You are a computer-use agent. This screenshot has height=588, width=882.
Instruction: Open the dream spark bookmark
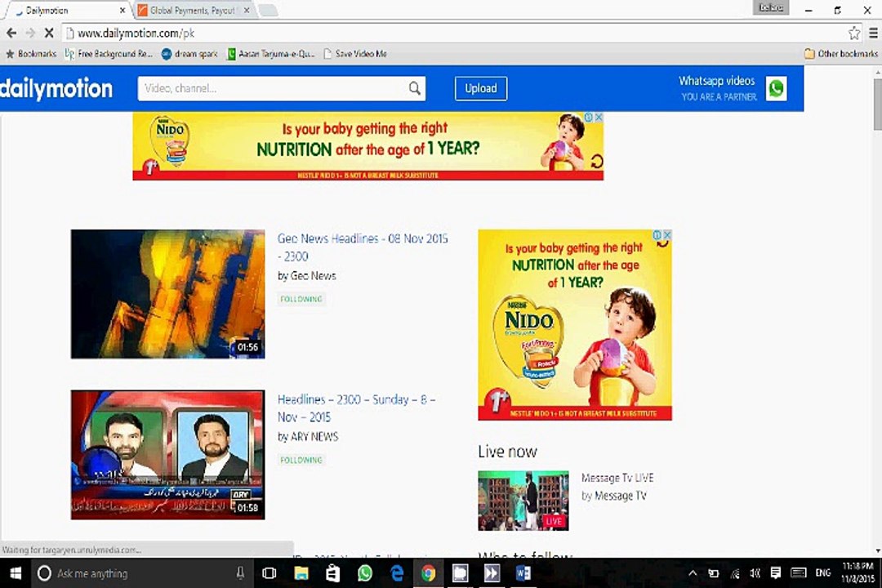[x=189, y=54]
